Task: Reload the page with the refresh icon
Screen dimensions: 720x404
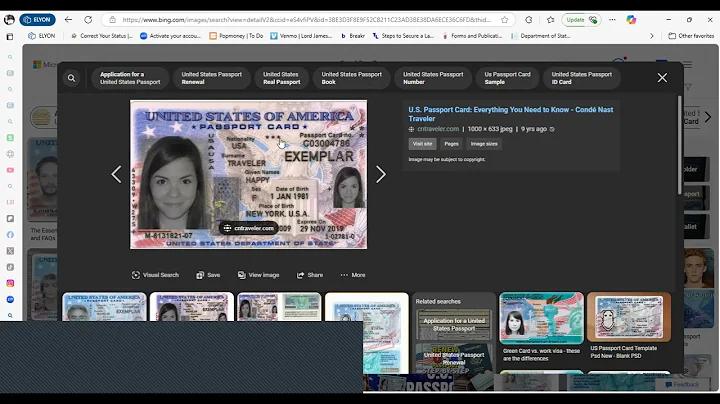Action: (88, 20)
